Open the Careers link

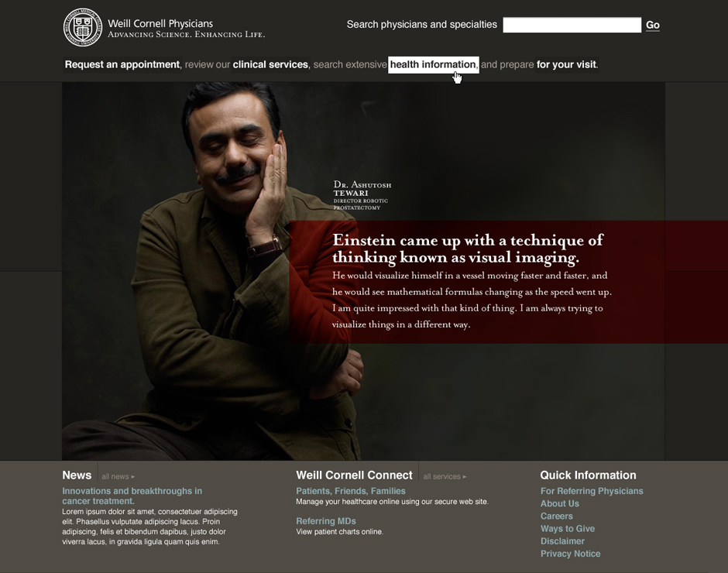(556, 516)
